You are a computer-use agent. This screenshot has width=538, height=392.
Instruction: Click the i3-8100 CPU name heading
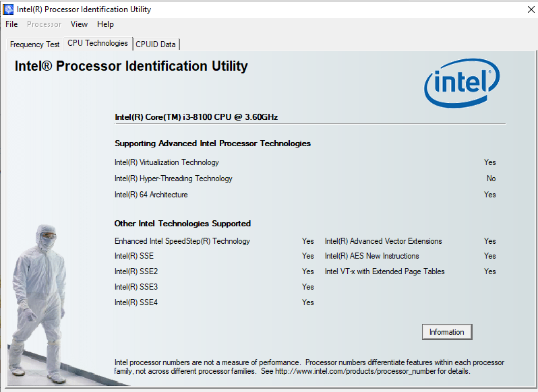coord(196,117)
